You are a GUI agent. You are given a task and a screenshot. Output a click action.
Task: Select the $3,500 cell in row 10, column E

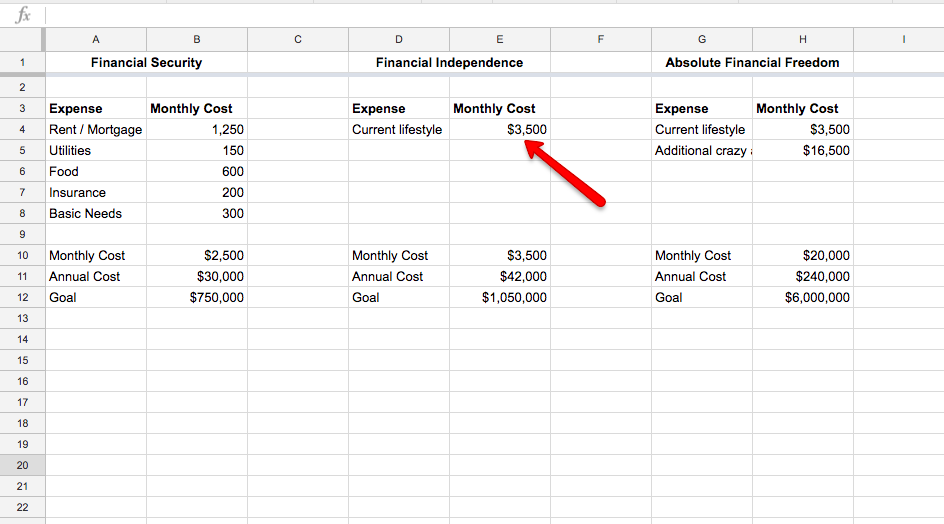(x=500, y=255)
